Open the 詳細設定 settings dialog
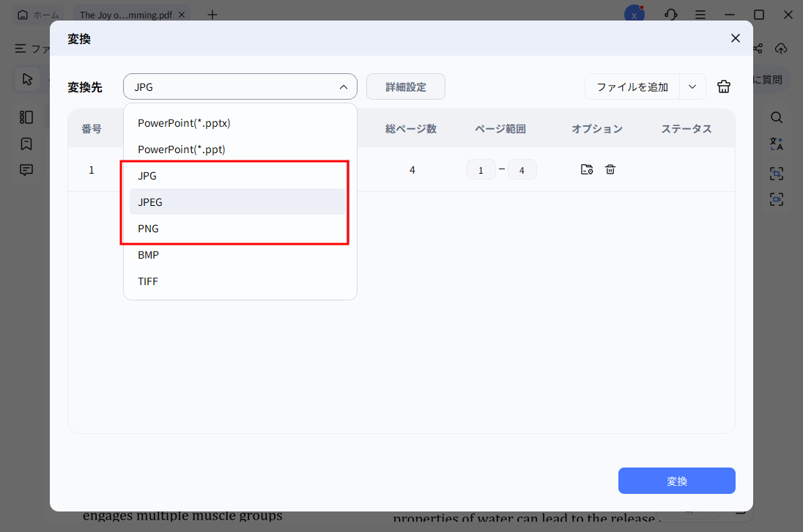The image size is (803, 532). tap(405, 86)
